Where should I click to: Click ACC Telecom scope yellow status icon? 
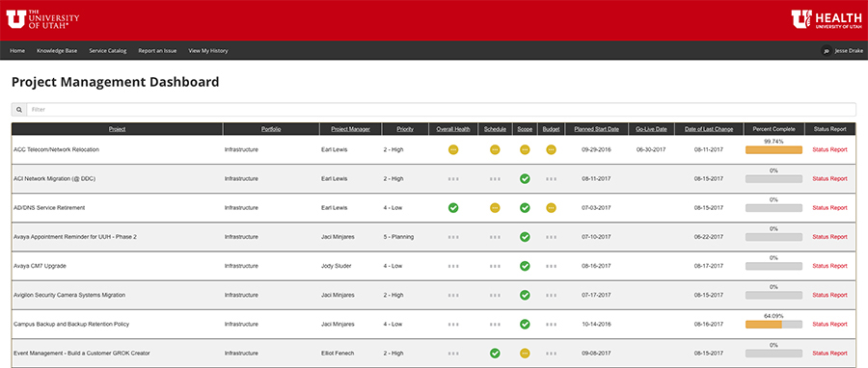click(525, 149)
